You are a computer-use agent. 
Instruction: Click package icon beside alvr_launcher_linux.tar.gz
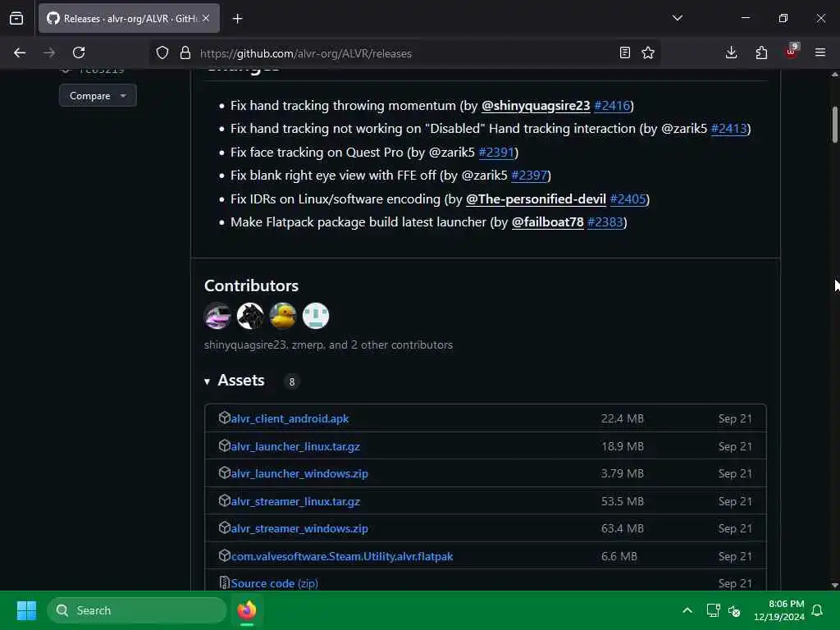click(x=225, y=445)
